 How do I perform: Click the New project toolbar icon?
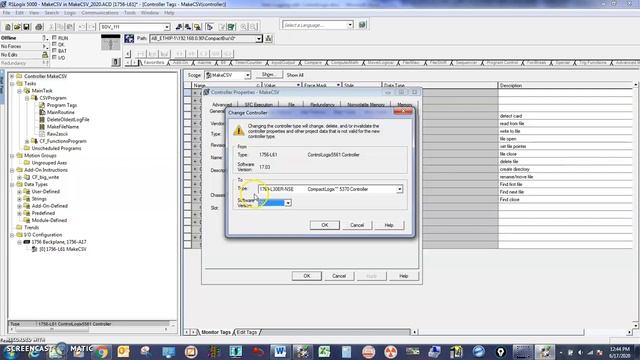tap(8, 27)
